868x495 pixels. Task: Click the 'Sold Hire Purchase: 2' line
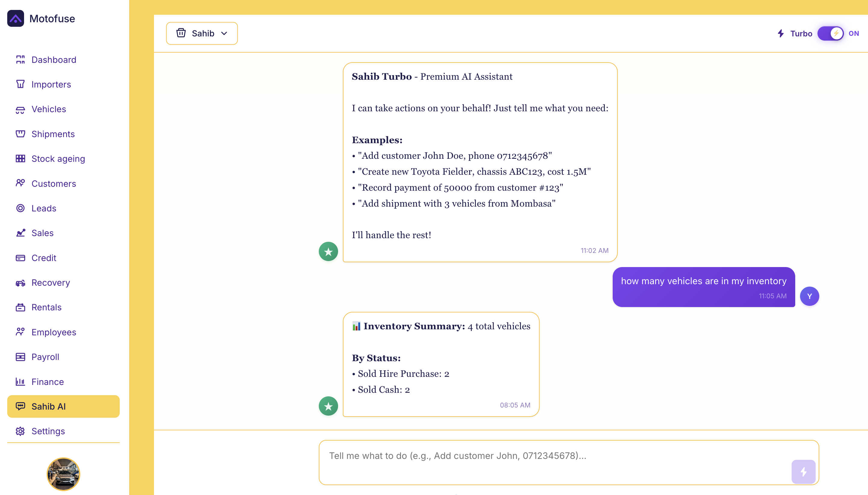pyautogui.click(x=401, y=374)
